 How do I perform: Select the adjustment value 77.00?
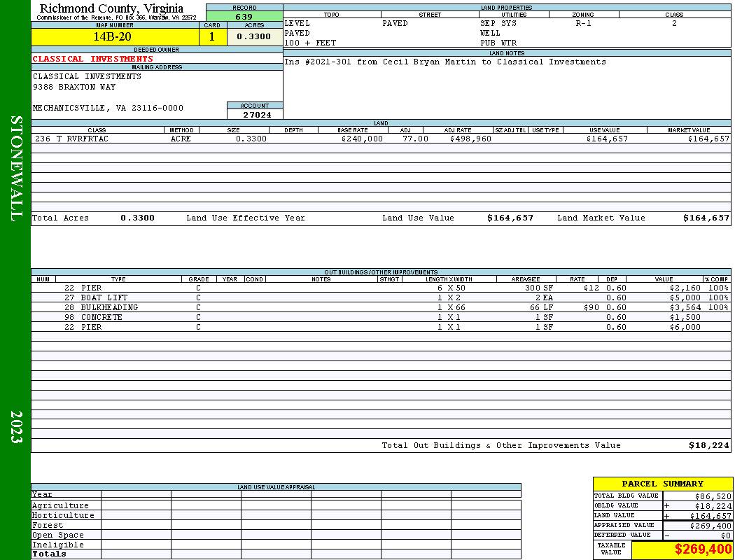415,139
